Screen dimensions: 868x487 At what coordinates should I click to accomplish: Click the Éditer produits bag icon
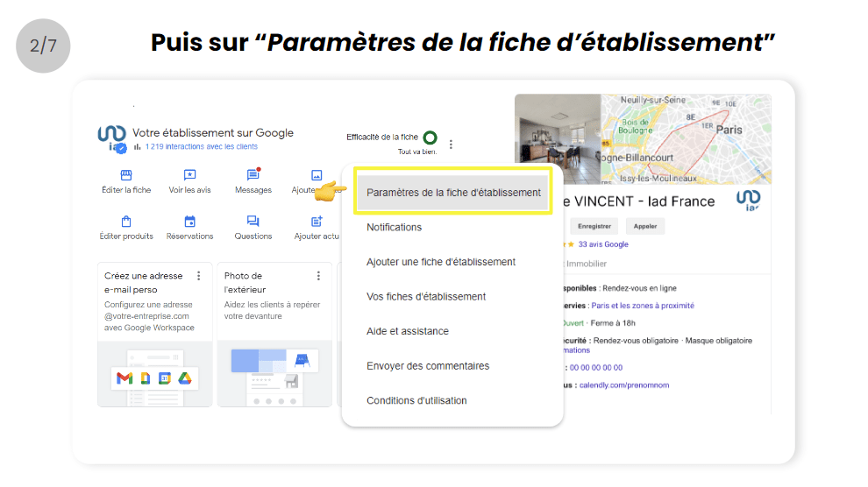coord(126,222)
